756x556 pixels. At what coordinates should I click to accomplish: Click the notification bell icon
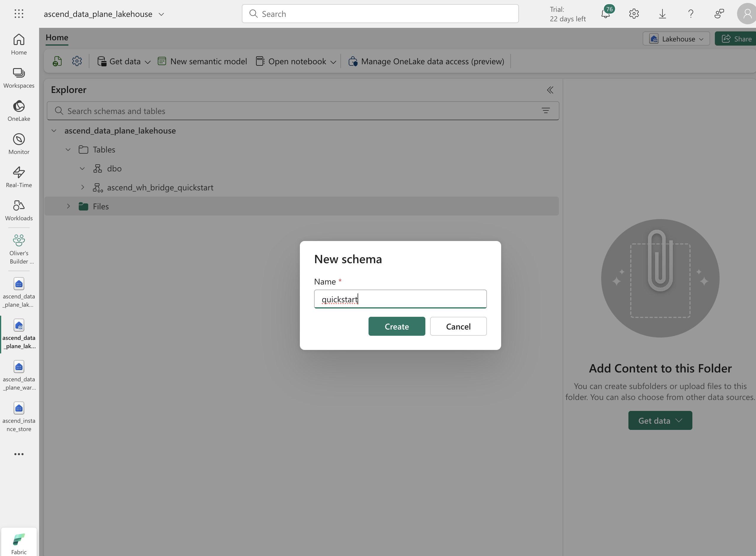605,14
